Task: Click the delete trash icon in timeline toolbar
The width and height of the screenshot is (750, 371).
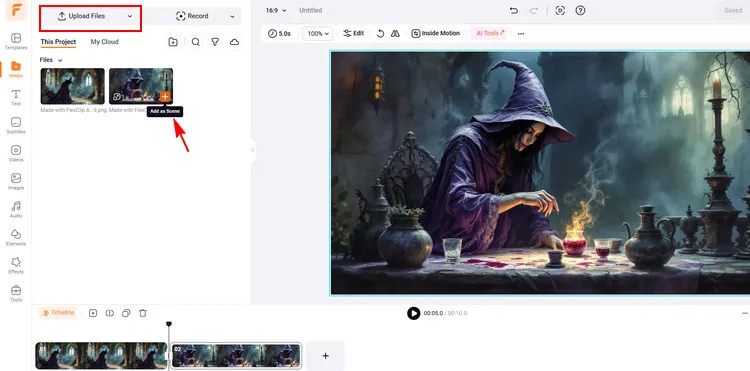Action: [x=143, y=313]
